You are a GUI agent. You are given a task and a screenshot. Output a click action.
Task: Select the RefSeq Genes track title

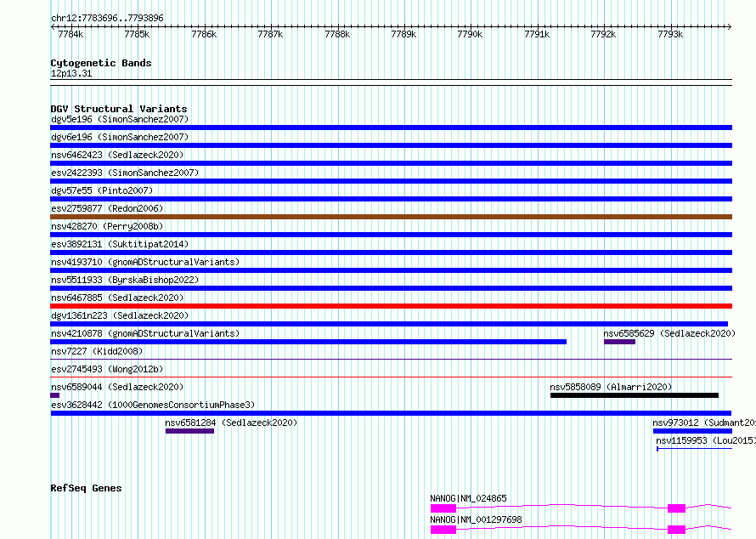pos(86,488)
